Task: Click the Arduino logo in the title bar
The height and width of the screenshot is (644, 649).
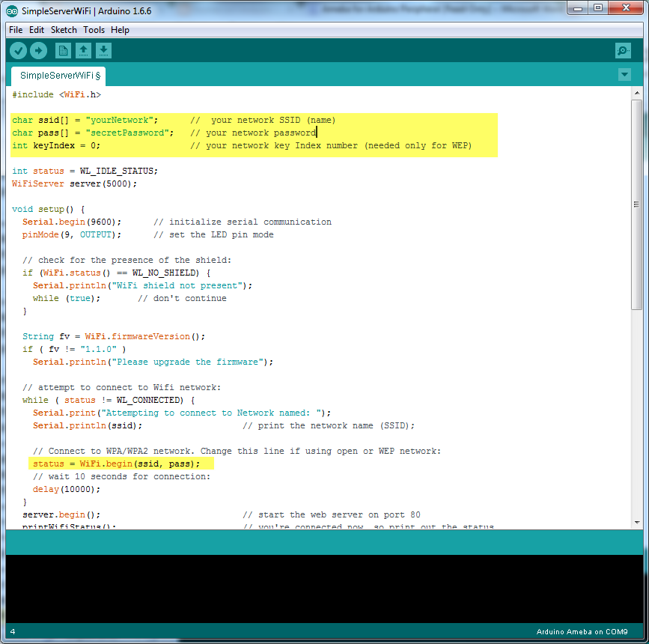Action: pos(12,11)
